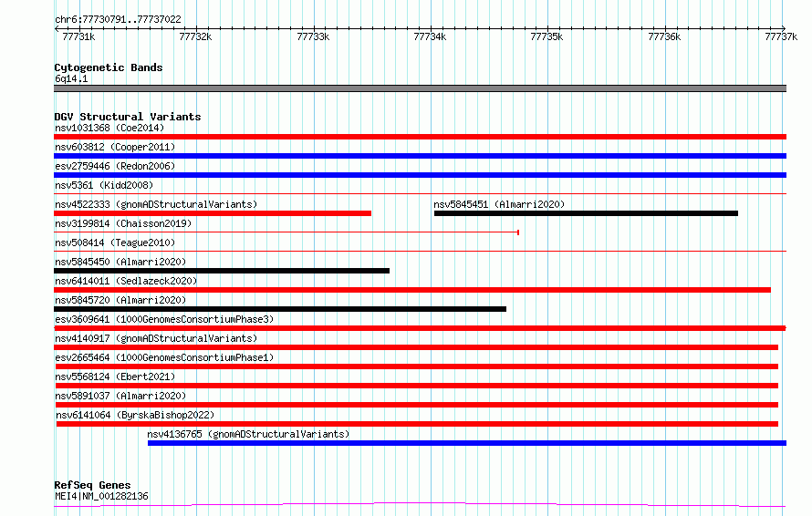Click the 77731k ruler tick label

click(78, 36)
